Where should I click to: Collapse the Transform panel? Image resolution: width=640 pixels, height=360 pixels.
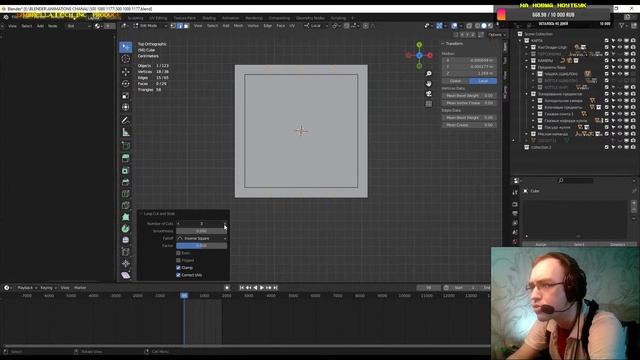(x=443, y=44)
